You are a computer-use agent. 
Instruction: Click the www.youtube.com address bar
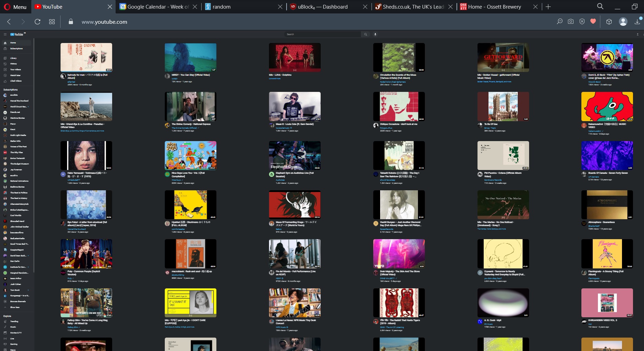pyautogui.click(x=104, y=22)
